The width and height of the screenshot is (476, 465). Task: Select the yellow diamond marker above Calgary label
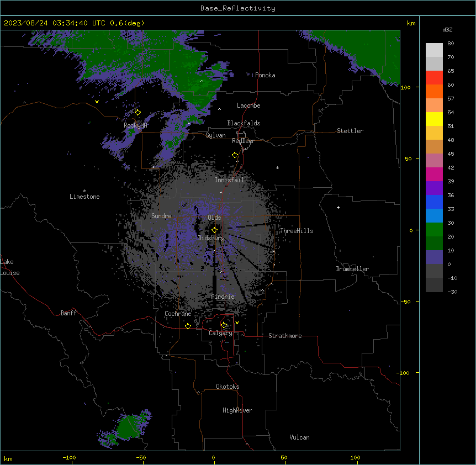click(x=224, y=325)
